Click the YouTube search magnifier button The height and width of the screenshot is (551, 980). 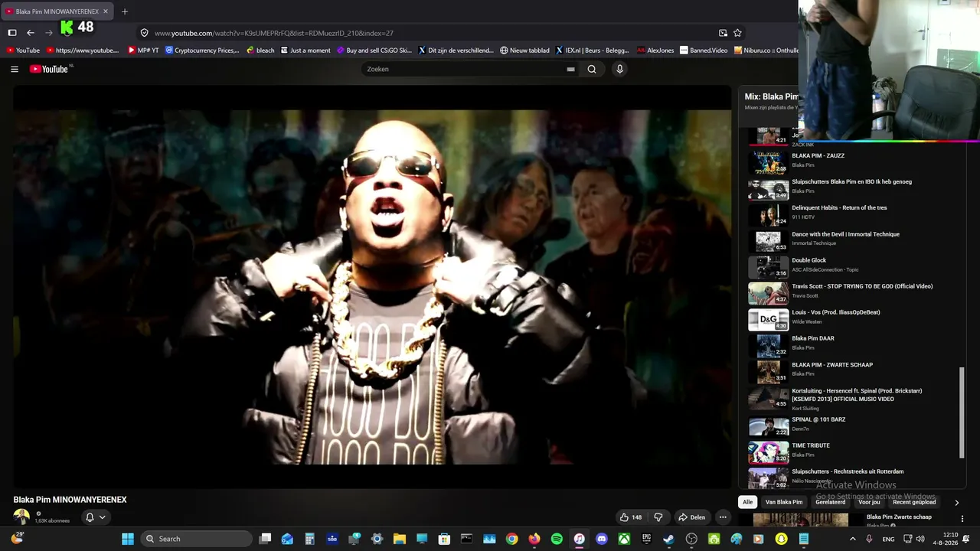pyautogui.click(x=592, y=69)
